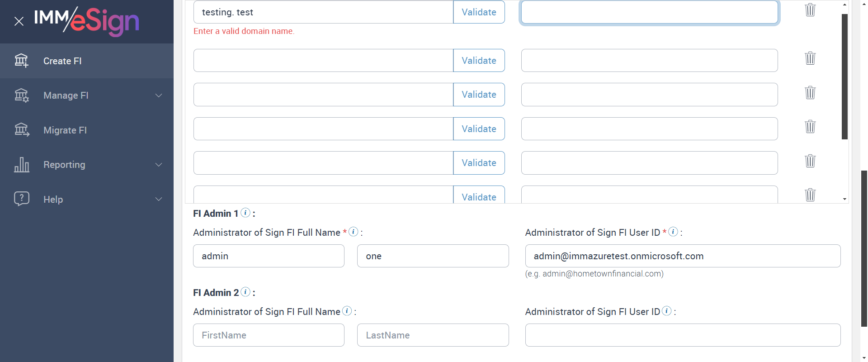Click the Reporting bar chart icon
This screenshot has height=362, width=868.
coord(21,165)
